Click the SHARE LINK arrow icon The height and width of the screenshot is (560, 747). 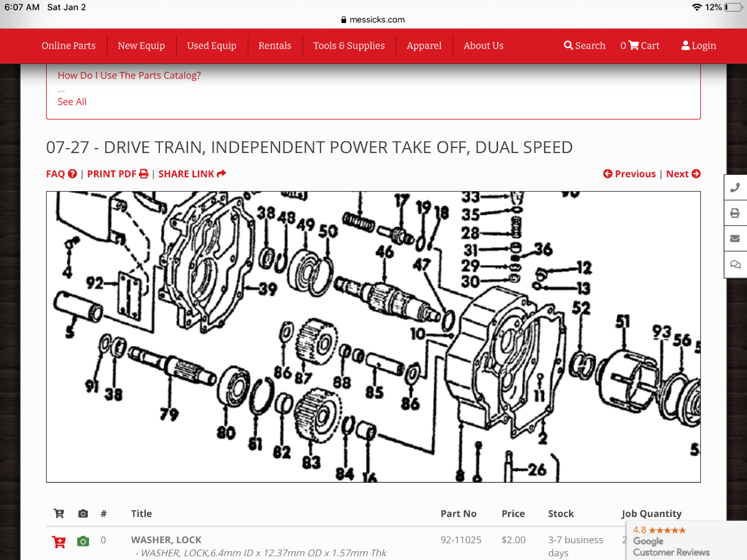point(221,174)
